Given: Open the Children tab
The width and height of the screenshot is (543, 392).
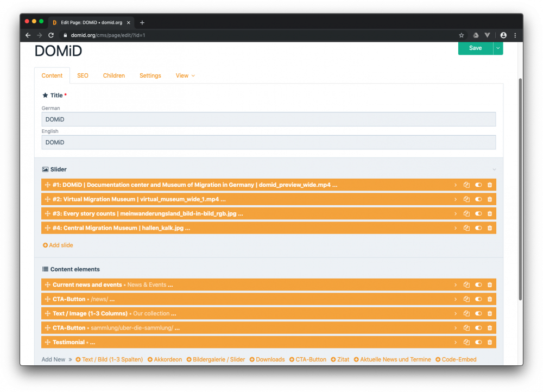Looking at the screenshot, I should (x=113, y=75).
